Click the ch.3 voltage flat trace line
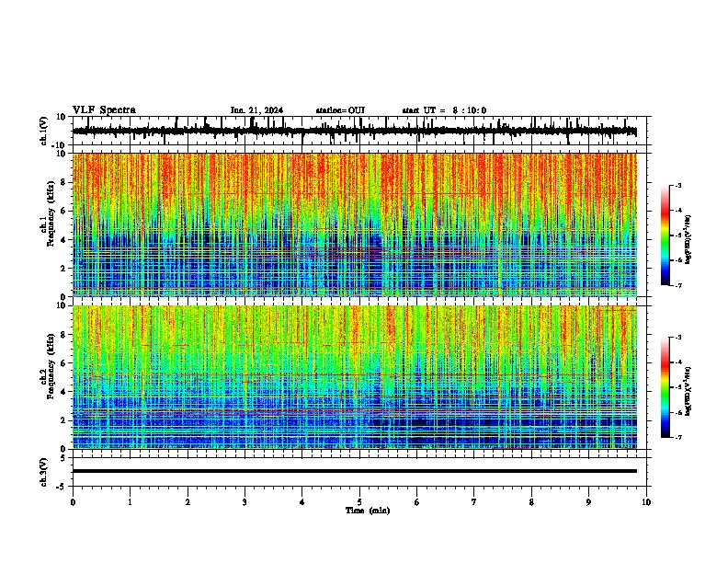 point(355,471)
